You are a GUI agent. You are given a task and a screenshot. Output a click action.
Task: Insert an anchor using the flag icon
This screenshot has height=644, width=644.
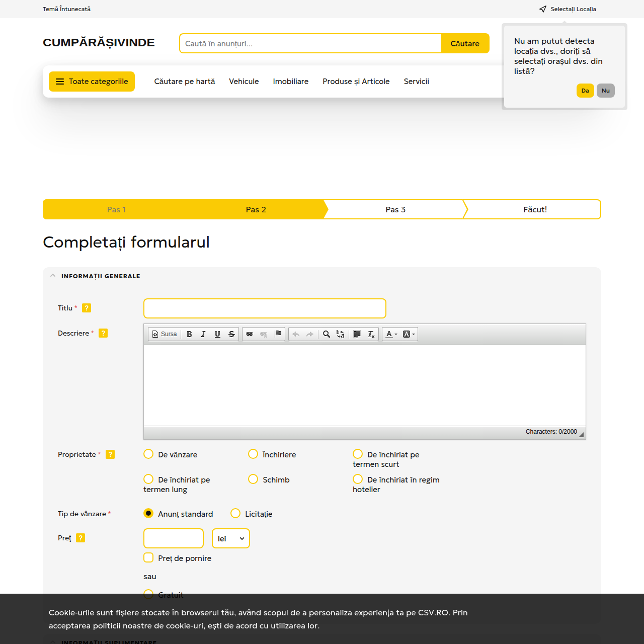coord(278,334)
